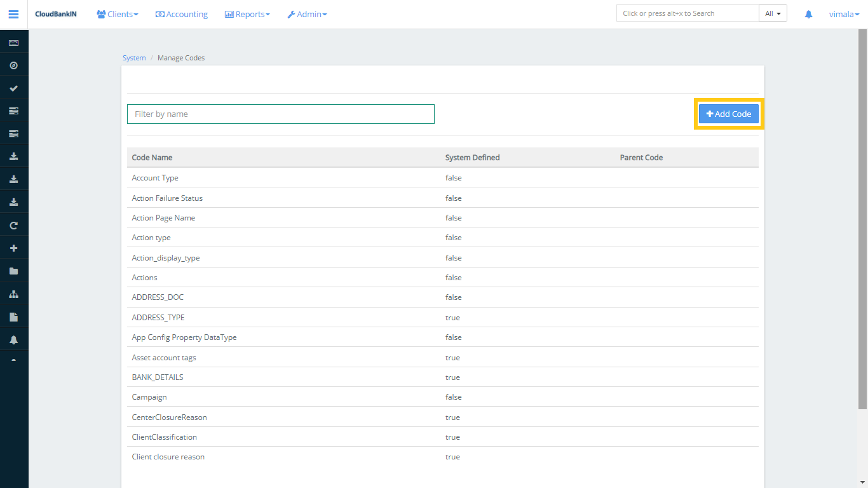This screenshot has height=488, width=868.
Task: Click the Filter by name input field
Action: coord(280,114)
